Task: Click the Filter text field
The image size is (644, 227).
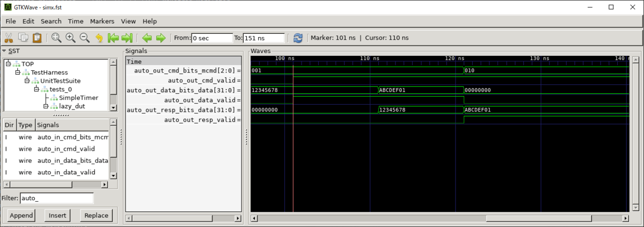Action: (x=56, y=198)
